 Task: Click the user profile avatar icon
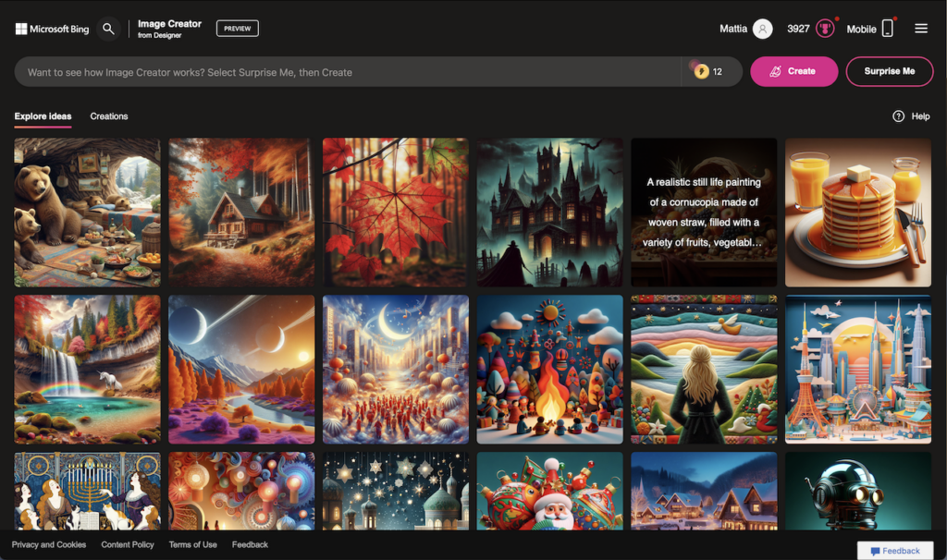tap(762, 29)
